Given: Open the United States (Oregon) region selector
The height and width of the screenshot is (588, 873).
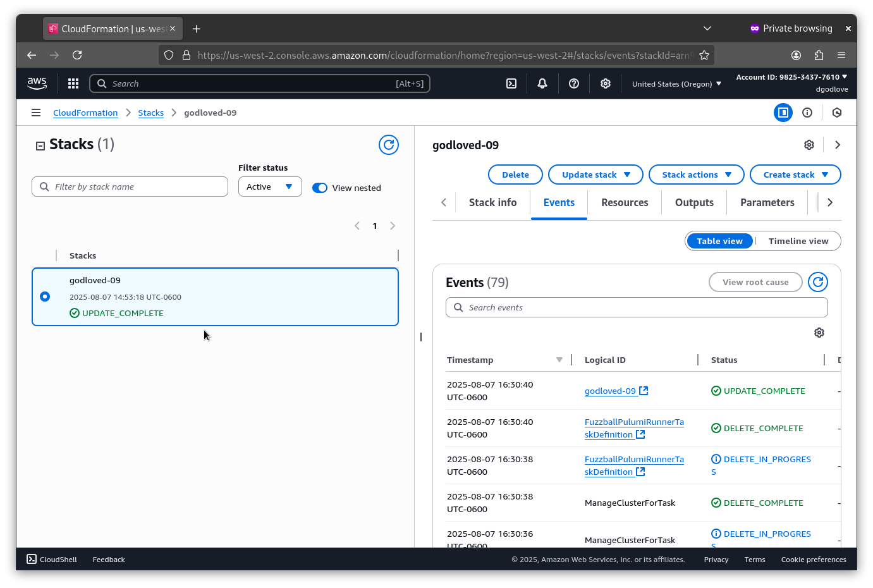Looking at the screenshot, I should tap(676, 83).
